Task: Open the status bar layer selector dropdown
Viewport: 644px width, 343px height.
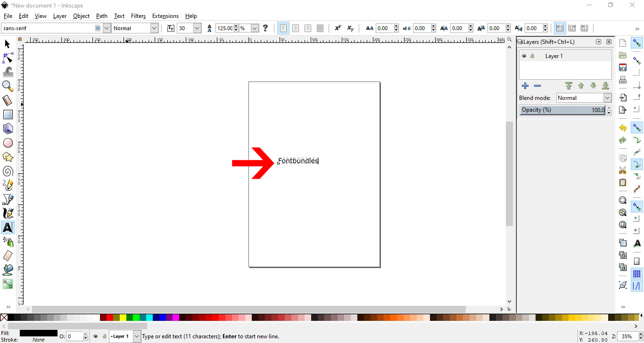Action: (137, 336)
